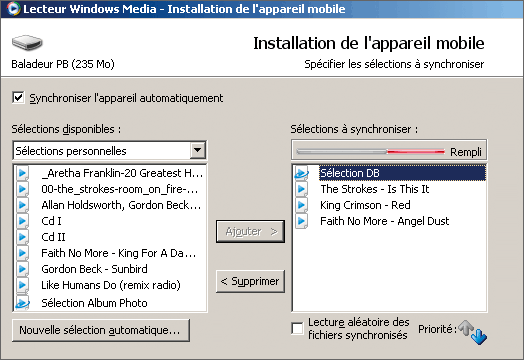Enable Lecture aléatoire des fichiers synchronisés

click(x=297, y=328)
